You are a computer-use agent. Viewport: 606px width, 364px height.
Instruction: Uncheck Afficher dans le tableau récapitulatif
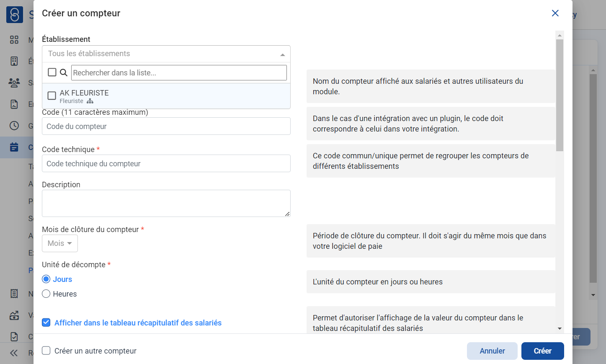[x=46, y=323]
